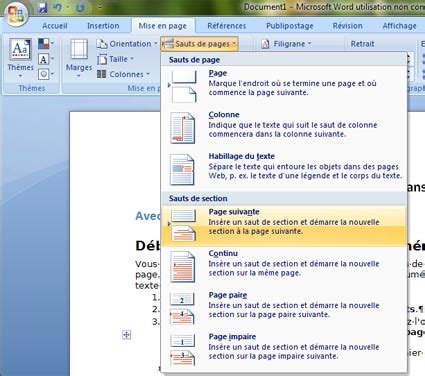Image resolution: width=425 pixels, height=376 pixels.
Task: Switch to the Références tab
Action: (227, 26)
